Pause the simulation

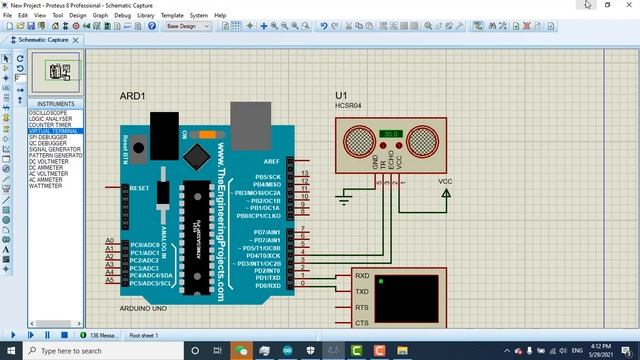pyautogui.click(x=47, y=335)
